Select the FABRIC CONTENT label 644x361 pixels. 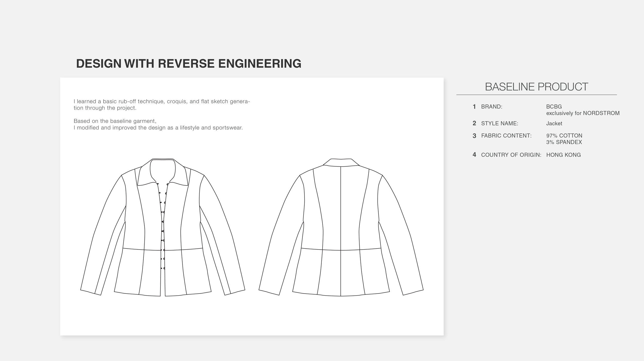tap(506, 136)
